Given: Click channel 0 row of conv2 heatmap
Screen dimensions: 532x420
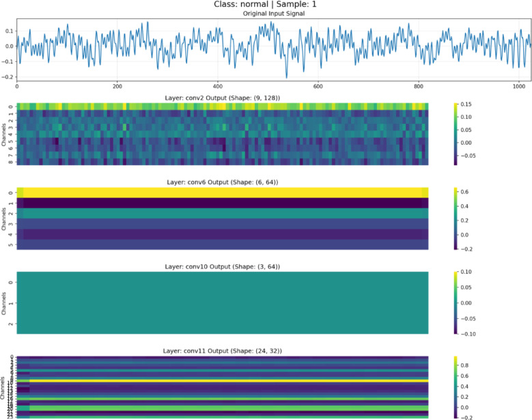Looking at the screenshot, I should tap(223, 107).
